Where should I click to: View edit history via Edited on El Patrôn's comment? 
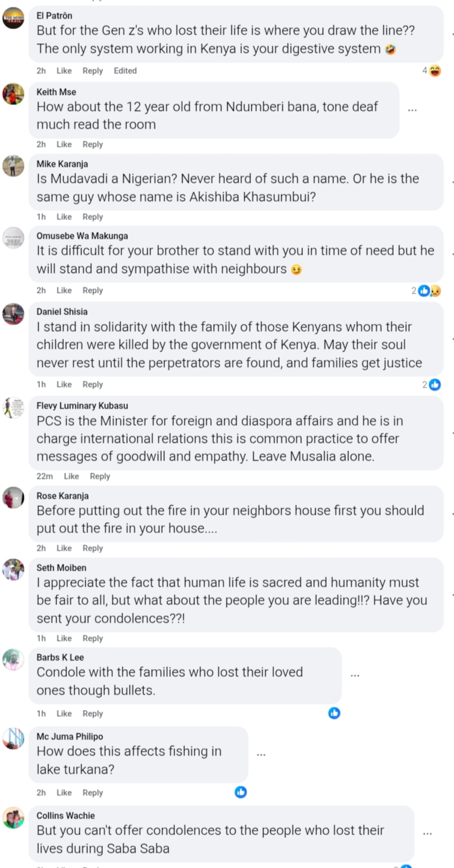point(125,71)
